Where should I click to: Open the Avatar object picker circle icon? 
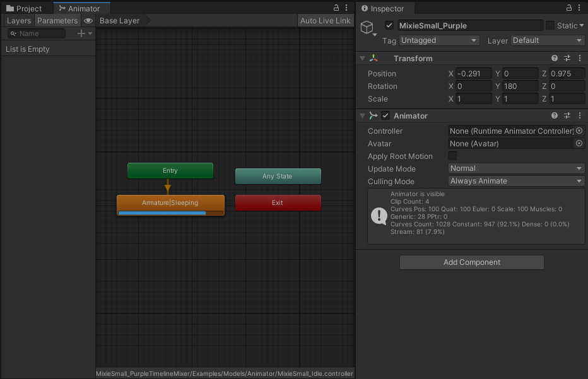click(579, 143)
